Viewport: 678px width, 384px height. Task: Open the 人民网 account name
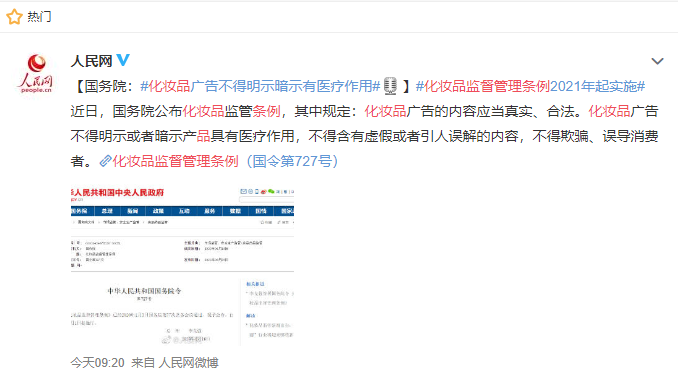[91, 61]
